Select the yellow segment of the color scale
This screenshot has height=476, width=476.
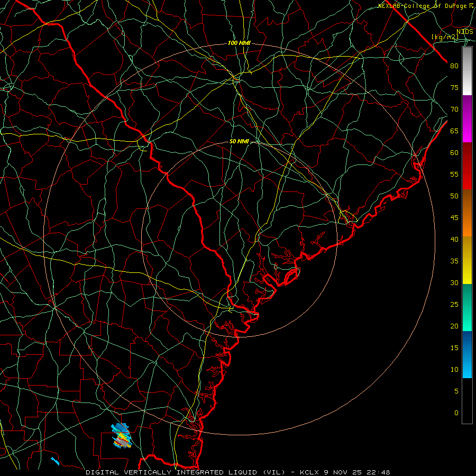click(467, 260)
